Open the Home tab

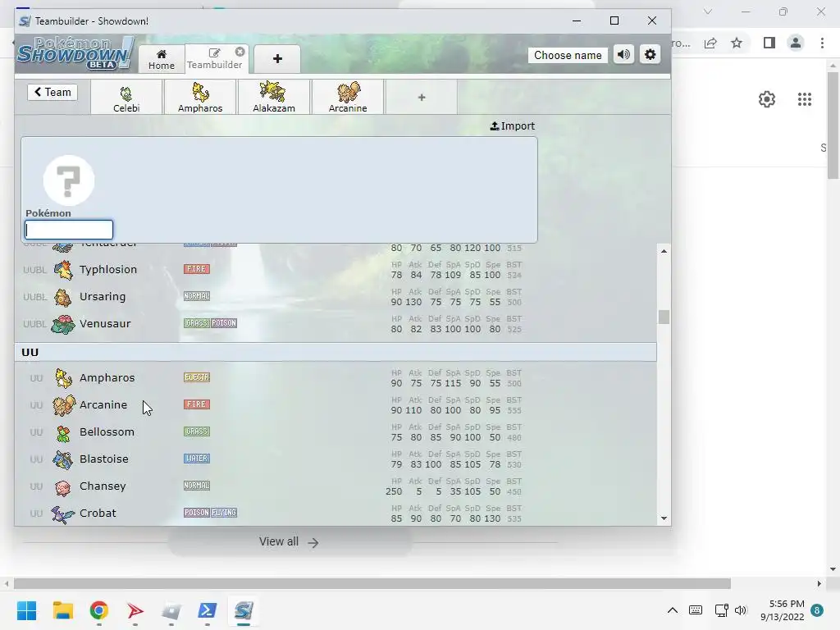coord(162,59)
